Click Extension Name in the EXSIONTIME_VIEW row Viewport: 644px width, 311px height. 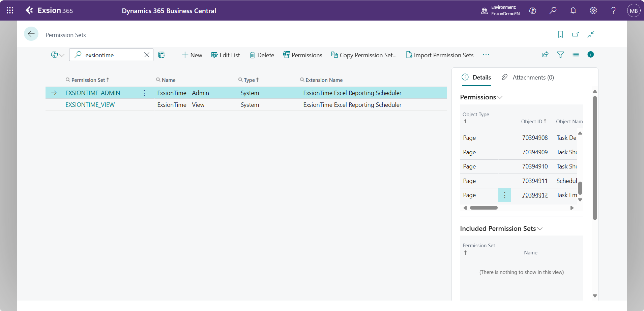pyautogui.click(x=352, y=105)
